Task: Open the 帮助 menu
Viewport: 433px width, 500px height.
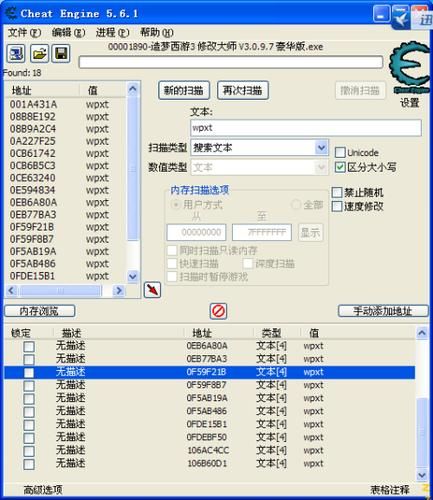Action: click(157, 33)
